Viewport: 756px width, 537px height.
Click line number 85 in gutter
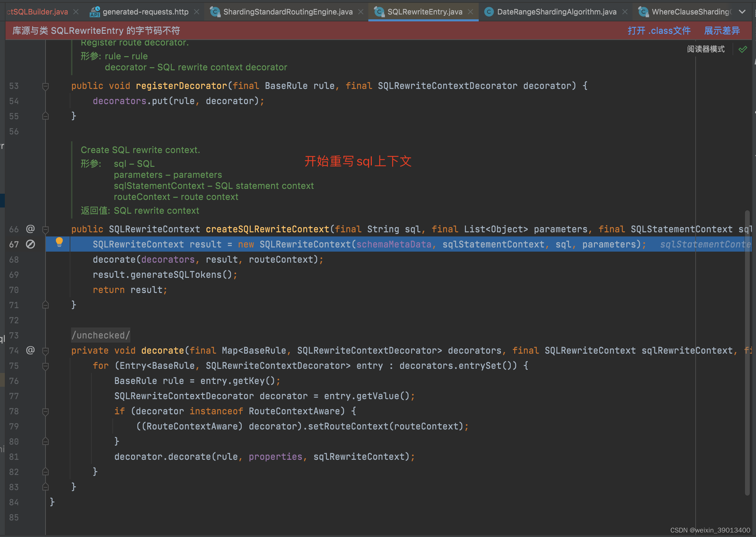tap(14, 517)
